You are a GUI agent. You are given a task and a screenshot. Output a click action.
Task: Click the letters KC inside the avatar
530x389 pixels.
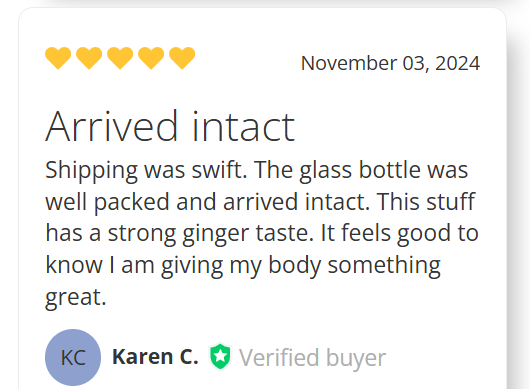pos(73,358)
